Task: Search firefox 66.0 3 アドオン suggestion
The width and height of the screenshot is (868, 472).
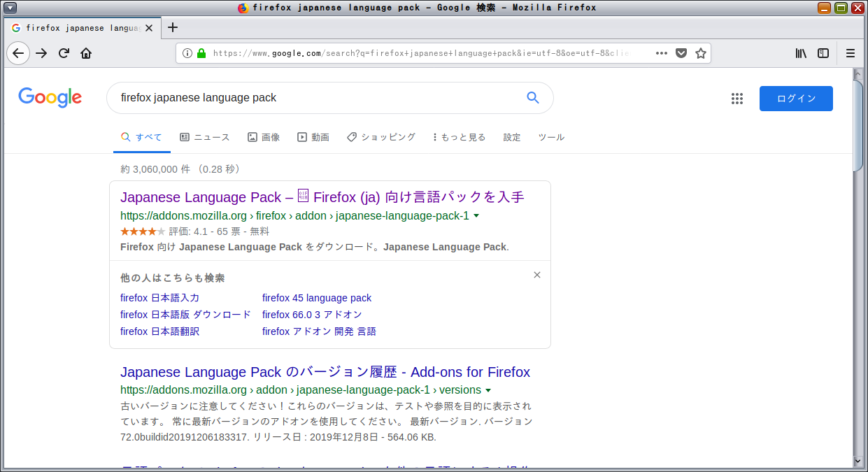Action: tap(312, 315)
